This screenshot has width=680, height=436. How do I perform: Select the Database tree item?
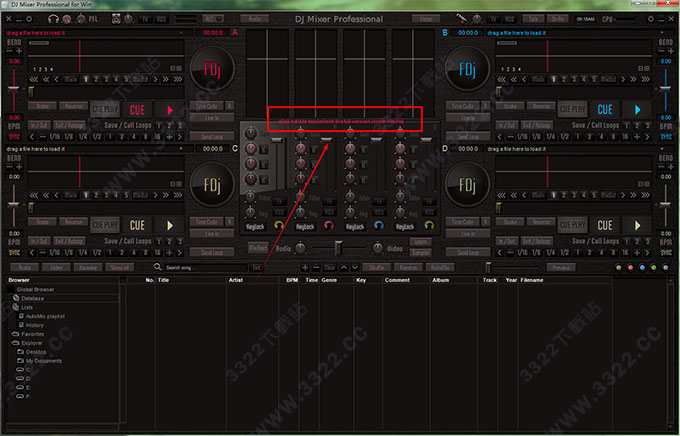(x=32, y=298)
